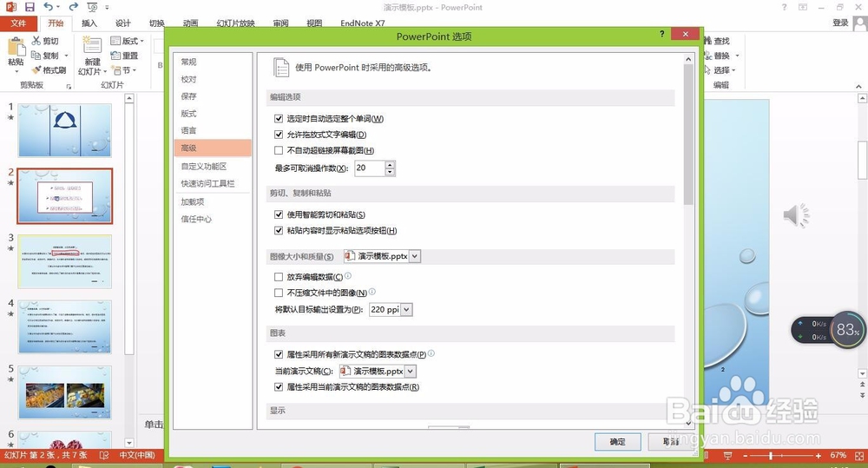Click the Redo arrow icon
The width and height of the screenshot is (868, 468).
[73, 7]
